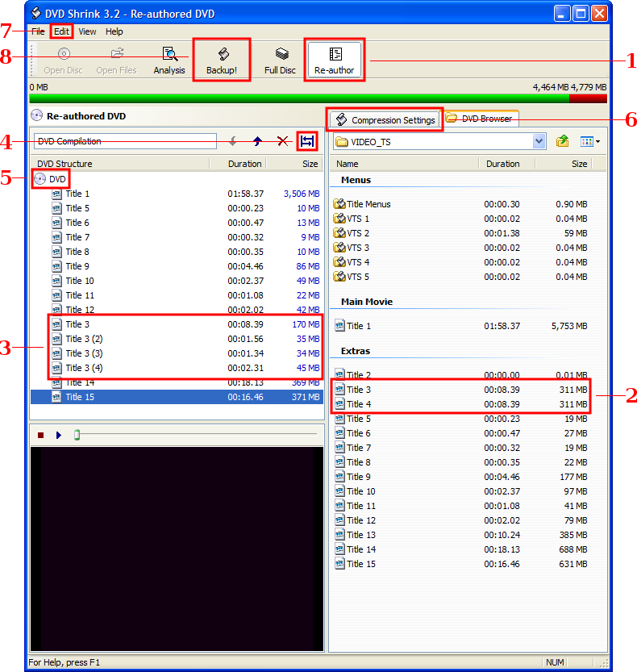Click DVD Browser's Duration column header
The image size is (637, 672).
(506, 164)
